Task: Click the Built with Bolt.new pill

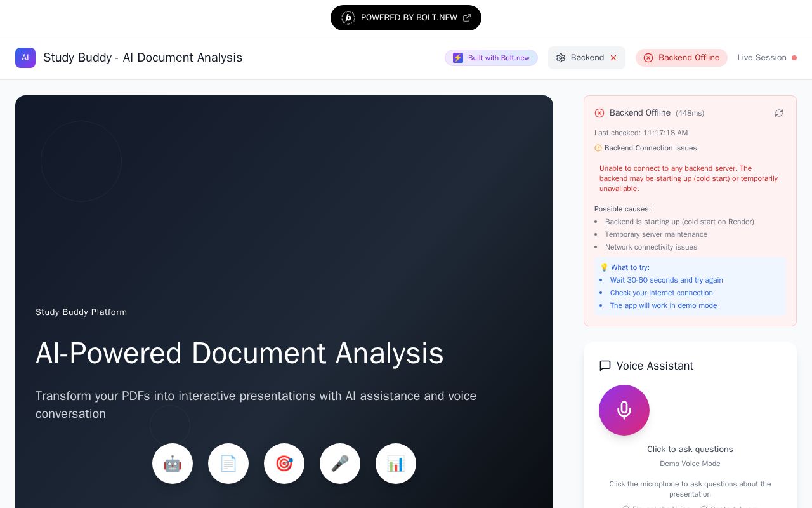Action: click(491, 58)
